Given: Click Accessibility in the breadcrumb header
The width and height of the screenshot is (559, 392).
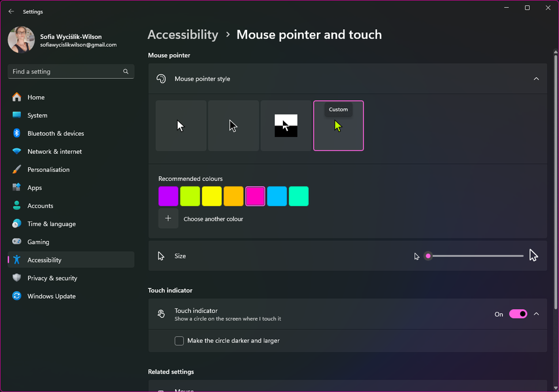Looking at the screenshot, I should point(183,35).
